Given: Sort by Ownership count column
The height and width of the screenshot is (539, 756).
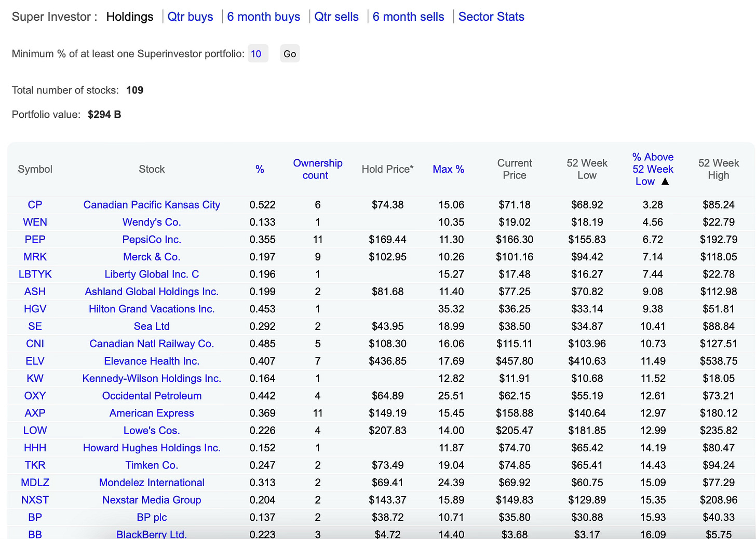Looking at the screenshot, I should [317, 169].
